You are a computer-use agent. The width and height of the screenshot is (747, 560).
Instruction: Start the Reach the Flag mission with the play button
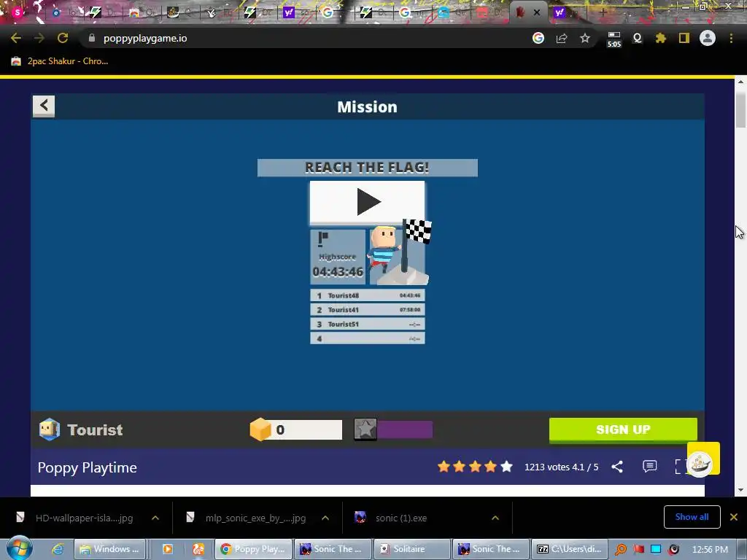pos(368,202)
